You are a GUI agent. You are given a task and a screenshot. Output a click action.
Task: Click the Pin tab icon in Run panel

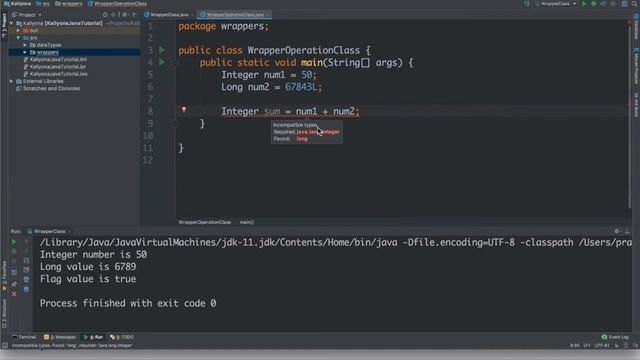click(14, 284)
